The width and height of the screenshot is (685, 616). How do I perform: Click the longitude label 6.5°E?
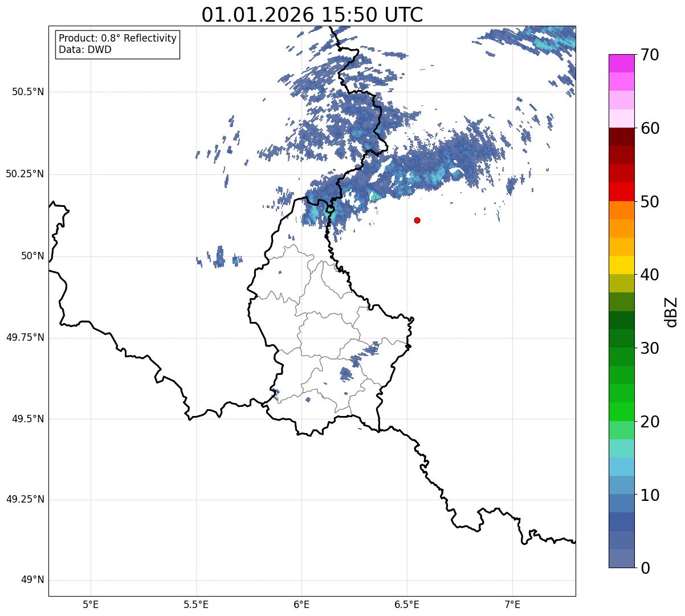click(x=407, y=604)
